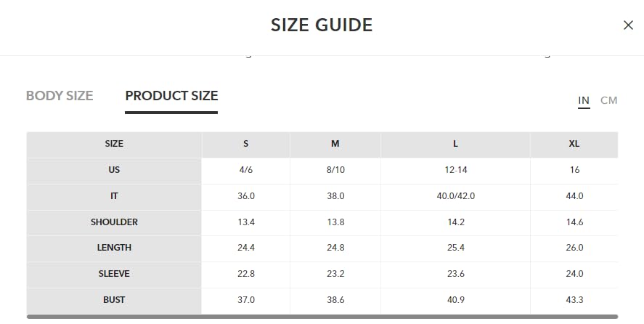The width and height of the screenshot is (644, 324).
Task: Click the BUST row label
Action: click(114, 300)
